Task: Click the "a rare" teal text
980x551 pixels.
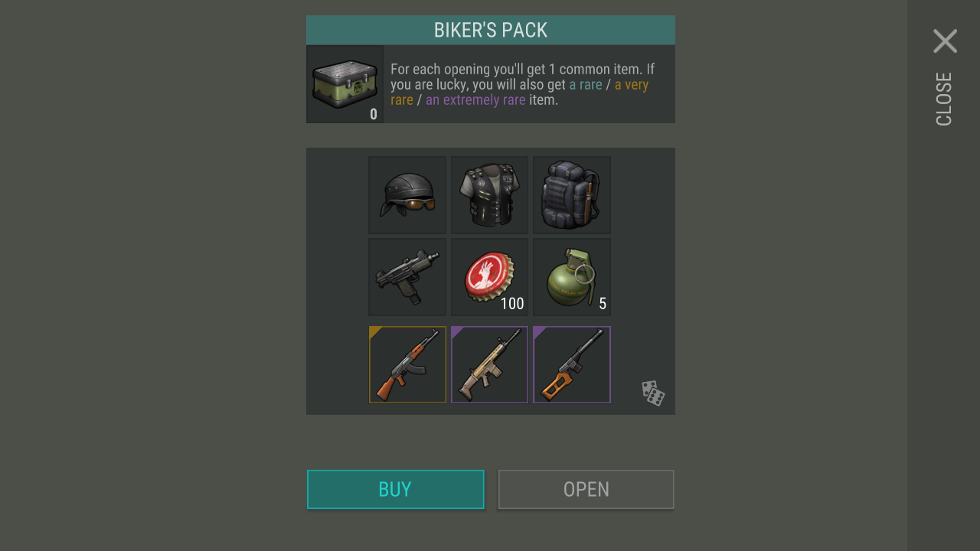Action: (586, 84)
